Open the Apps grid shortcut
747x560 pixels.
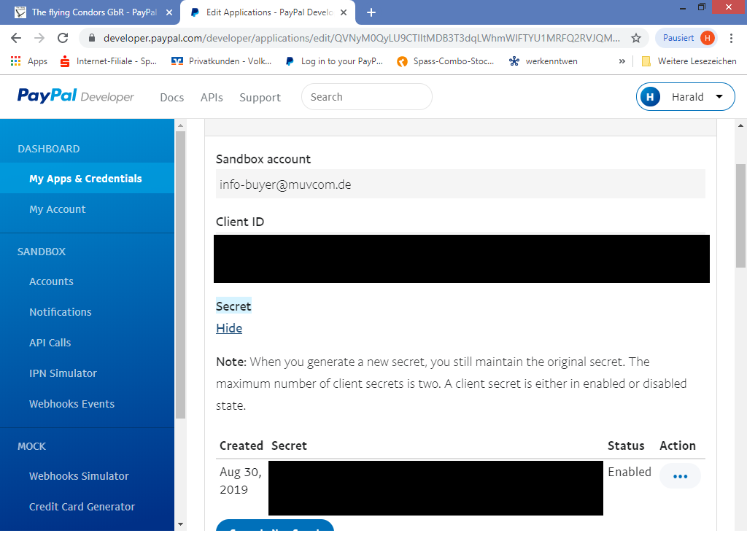29,61
